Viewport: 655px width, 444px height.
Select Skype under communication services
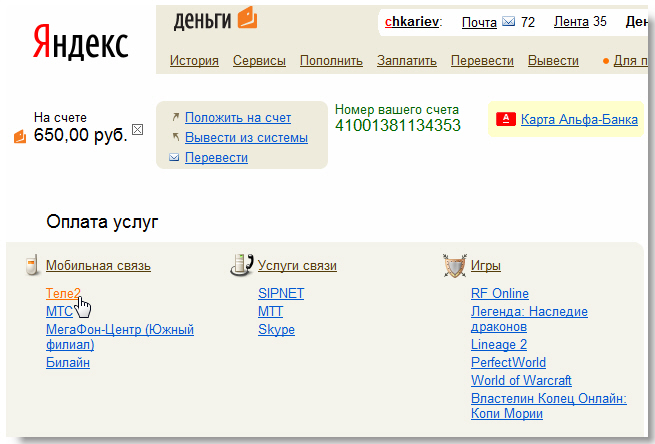tap(276, 329)
